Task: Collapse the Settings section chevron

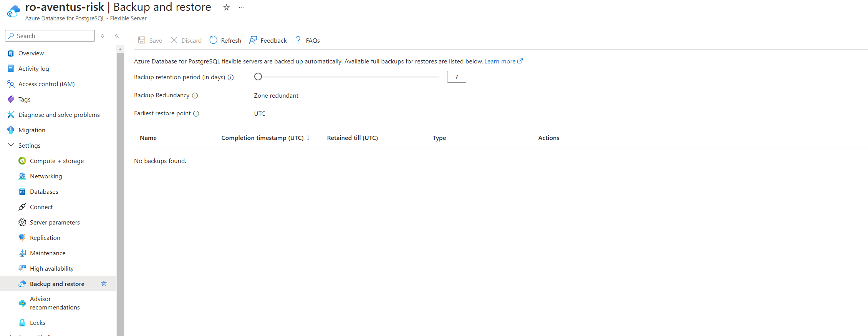Action: (x=11, y=145)
